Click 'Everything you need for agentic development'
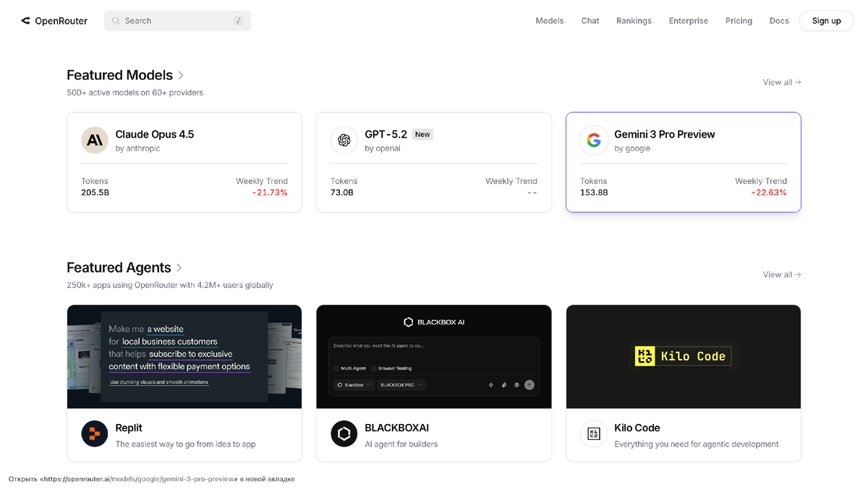This screenshot has width=868, height=490. click(697, 444)
